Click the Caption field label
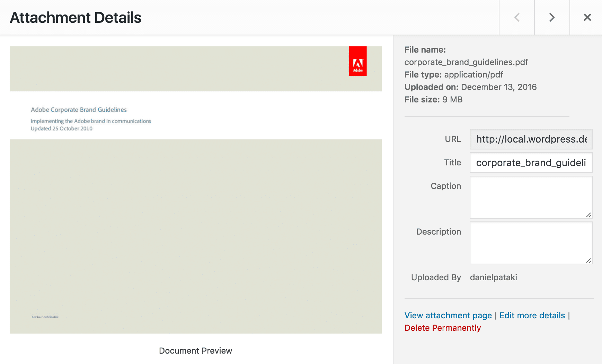Screen dimensions: 602x364 click(x=445, y=186)
